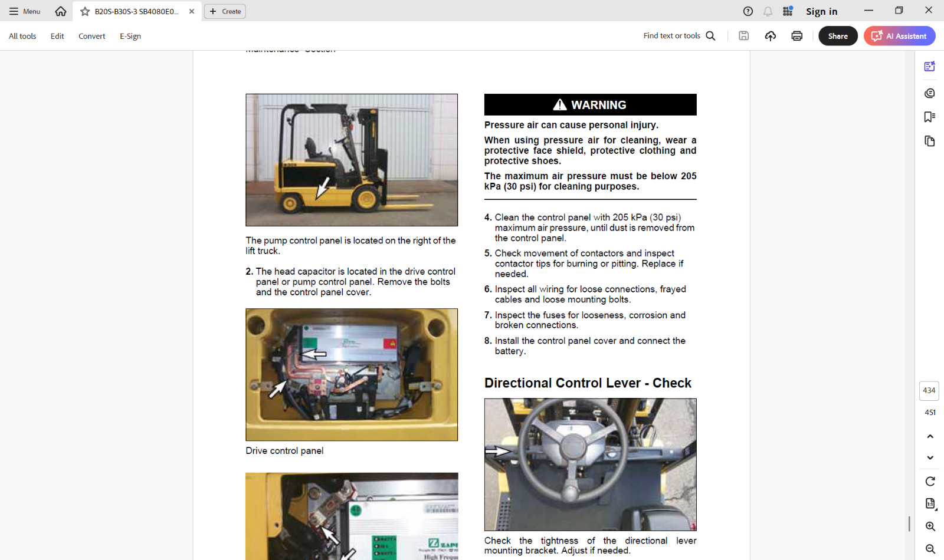Screen dimensions: 944x560
Task: Open the page thumbnails panel icon
Action: click(x=930, y=141)
